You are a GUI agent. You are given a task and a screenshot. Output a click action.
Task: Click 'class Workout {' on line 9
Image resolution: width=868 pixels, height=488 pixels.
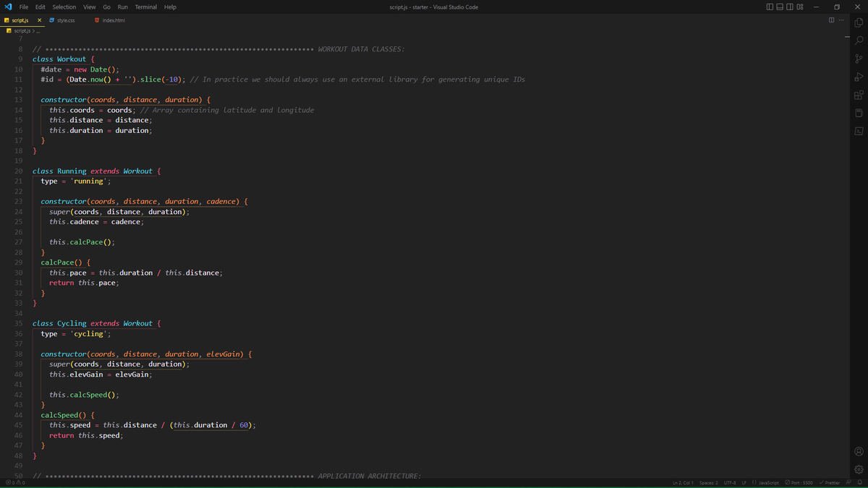pyautogui.click(x=64, y=59)
